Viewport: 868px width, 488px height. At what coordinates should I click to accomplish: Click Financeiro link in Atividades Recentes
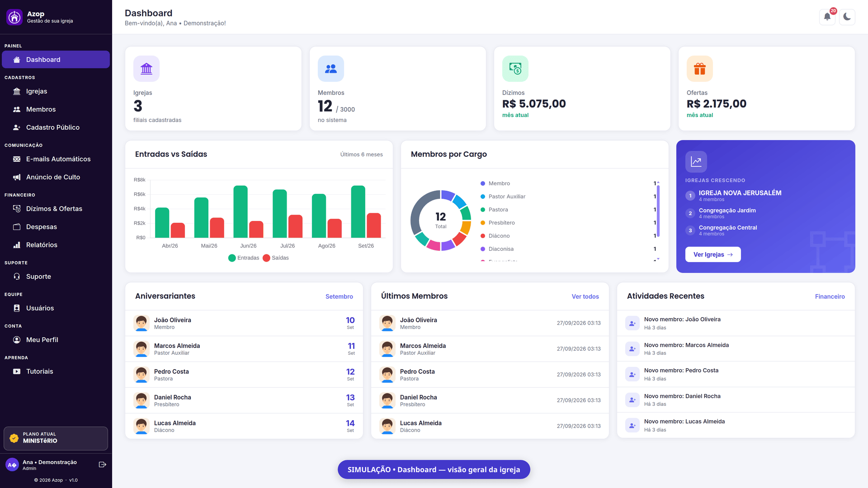coord(830,296)
